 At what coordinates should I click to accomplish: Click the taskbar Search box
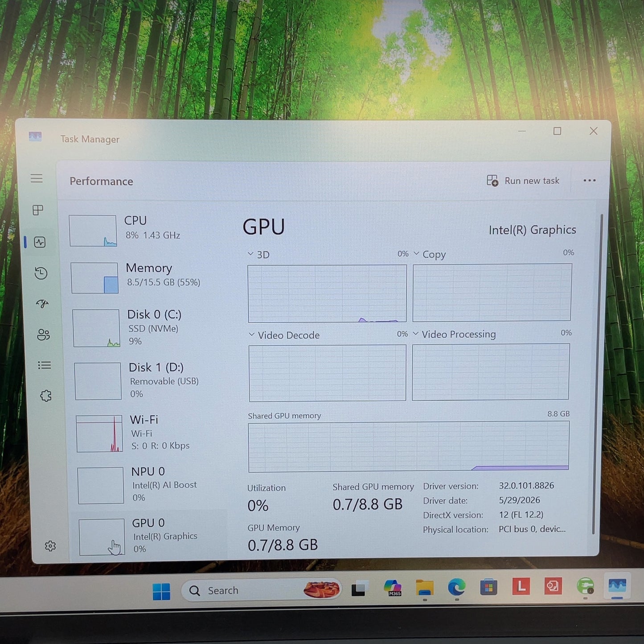coord(261,590)
